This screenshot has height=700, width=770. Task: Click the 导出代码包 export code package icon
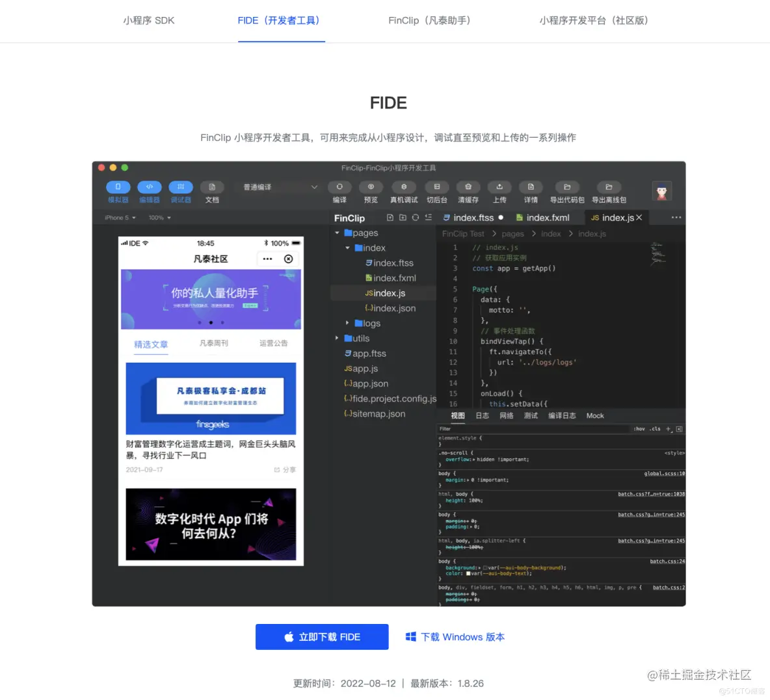coord(566,187)
